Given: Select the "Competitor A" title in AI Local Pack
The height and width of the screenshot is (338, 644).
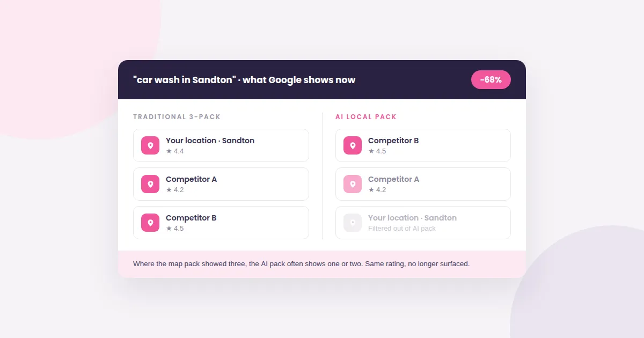Looking at the screenshot, I should pyautogui.click(x=393, y=179).
